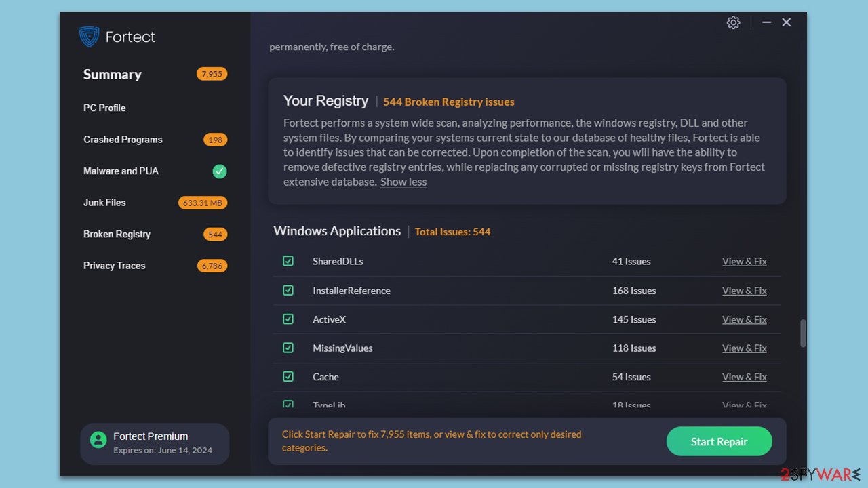Click the Total Issues: 544 label
868x488 pixels.
pyautogui.click(x=452, y=232)
